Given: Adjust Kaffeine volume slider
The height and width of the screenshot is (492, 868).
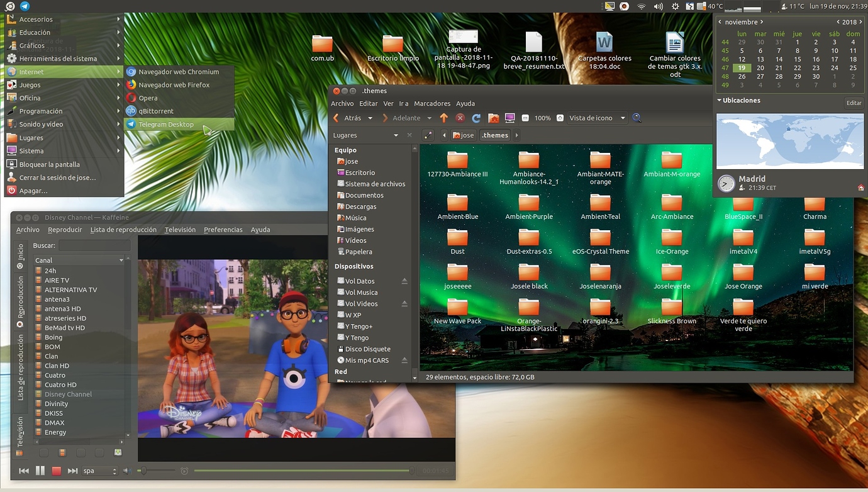Looking at the screenshot, I should click(x=156, y=471).
